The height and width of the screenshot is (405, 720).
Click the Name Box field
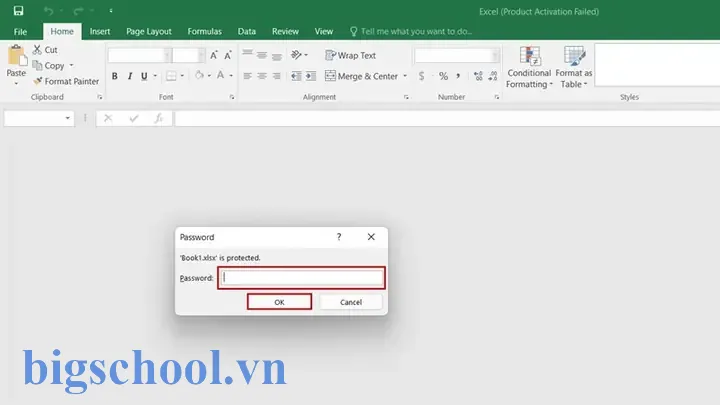coord(39,118)
